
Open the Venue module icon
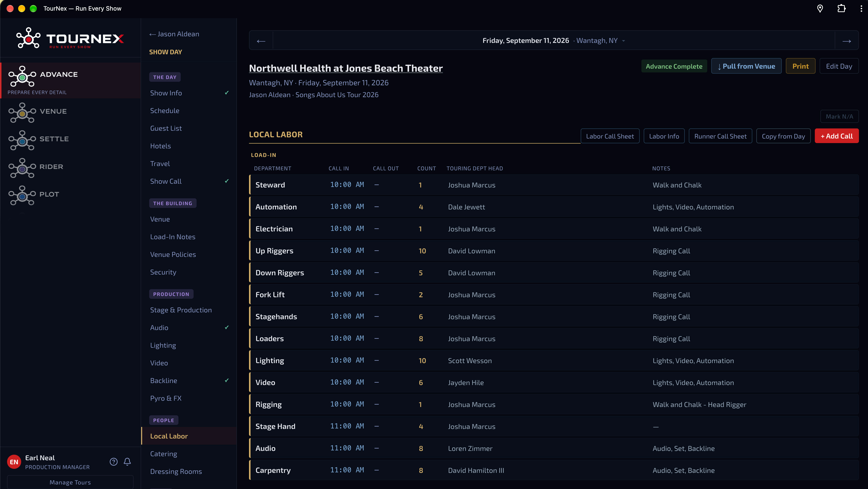(x=22, y=113)
